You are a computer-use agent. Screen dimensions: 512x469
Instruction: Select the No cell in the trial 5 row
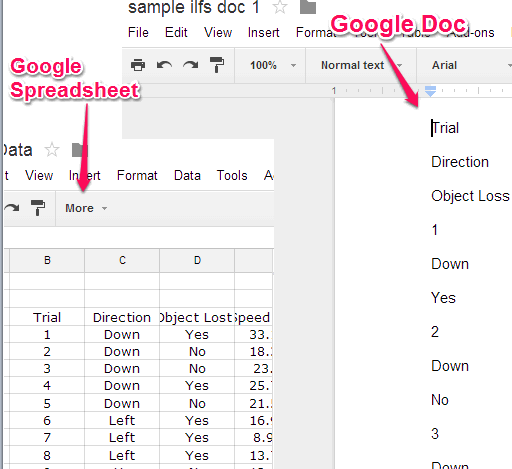[x=197, y=403]
